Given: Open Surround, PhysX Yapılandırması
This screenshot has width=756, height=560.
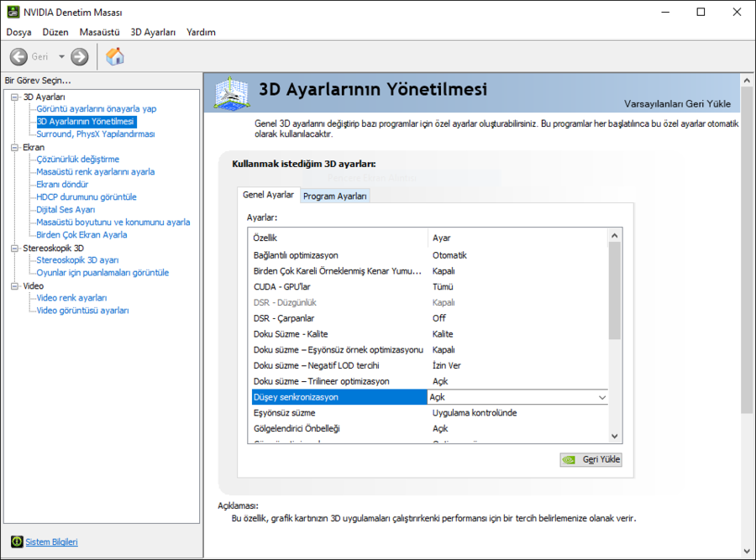Looking at the screenshot, I should pos(96,134).
